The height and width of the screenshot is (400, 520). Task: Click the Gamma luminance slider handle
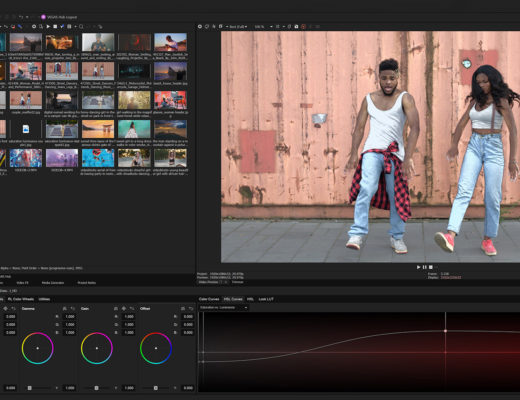(x=30, y=388)
